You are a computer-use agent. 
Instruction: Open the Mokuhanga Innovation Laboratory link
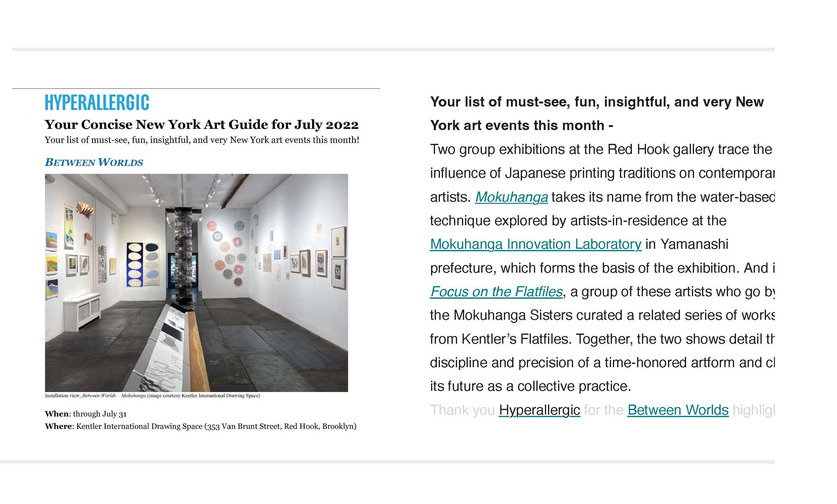pos(535,244)
